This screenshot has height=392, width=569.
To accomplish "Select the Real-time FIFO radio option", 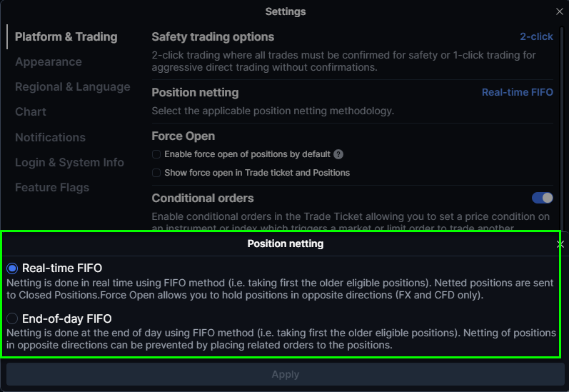I will click(12, 268).
